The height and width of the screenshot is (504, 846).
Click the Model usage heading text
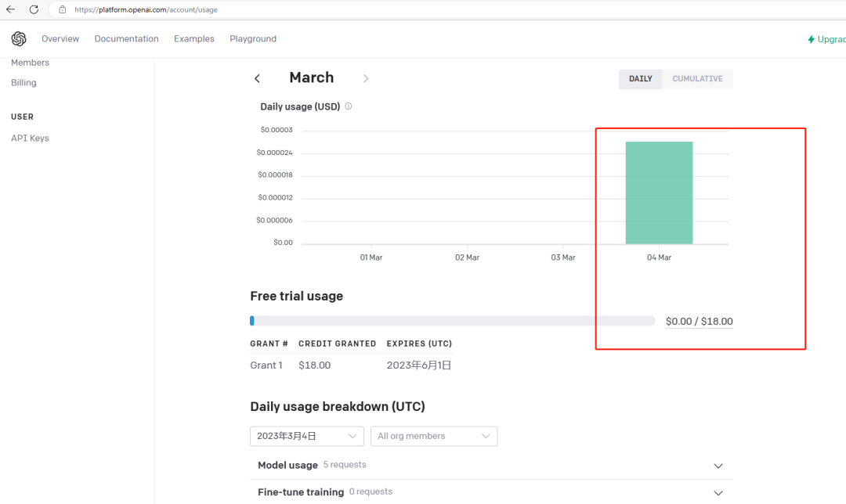click(287, 465)
